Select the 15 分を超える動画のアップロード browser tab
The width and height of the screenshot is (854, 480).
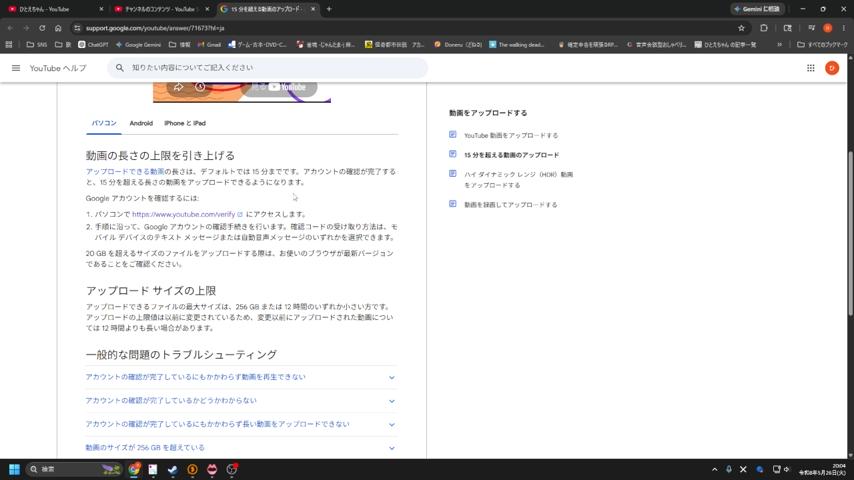[x=267, y=9]
